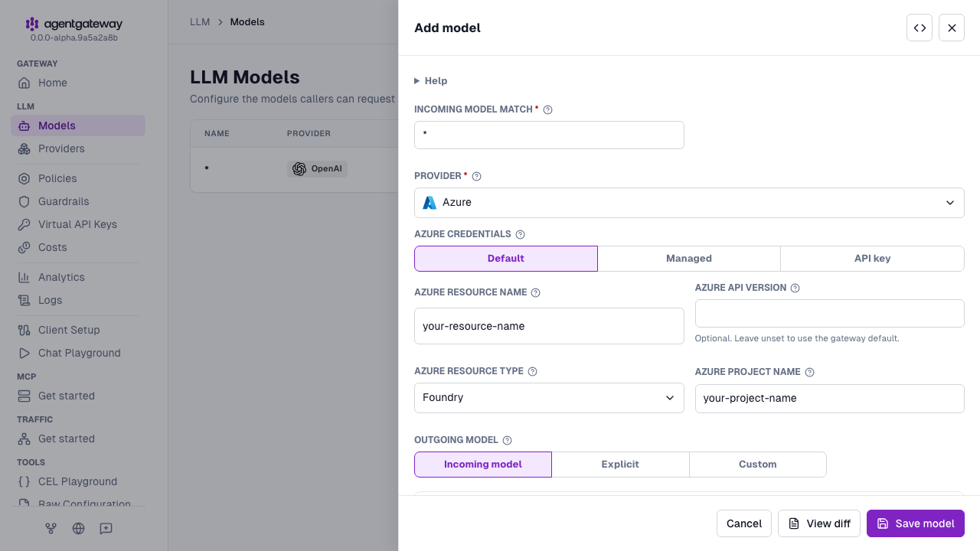Click the Models breadcrumb text
980x551 pixels.
click(x=247, y=22)
